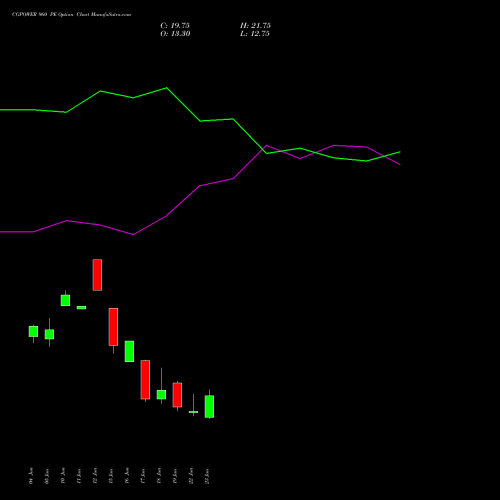Click the 15 Jan date label
This screenshot has height=500, width=500.
pyautogui.click(x=111, y=476)
